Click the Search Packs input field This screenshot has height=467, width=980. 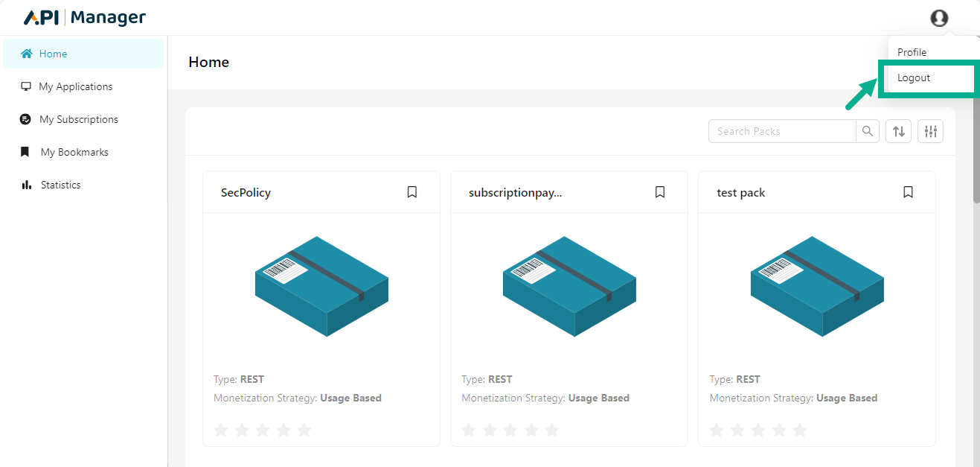781,131
